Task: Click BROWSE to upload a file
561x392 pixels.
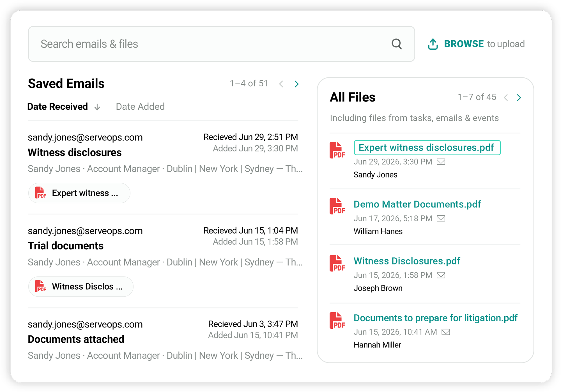Action: coord(464,44)
